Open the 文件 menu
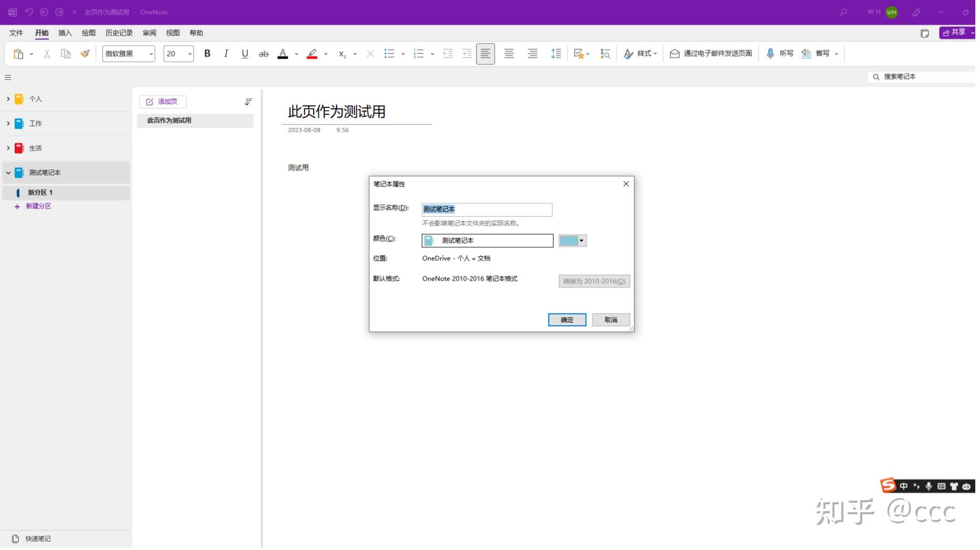Image resolution: width=980 pixels, height=550 pixels. (x=16, y=33)
